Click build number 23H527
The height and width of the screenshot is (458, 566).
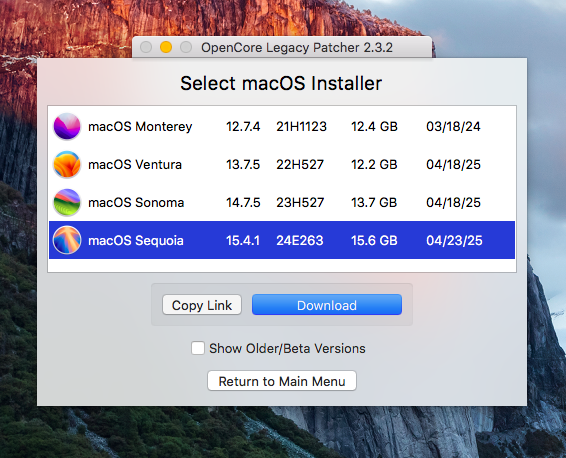coord(300,202)
